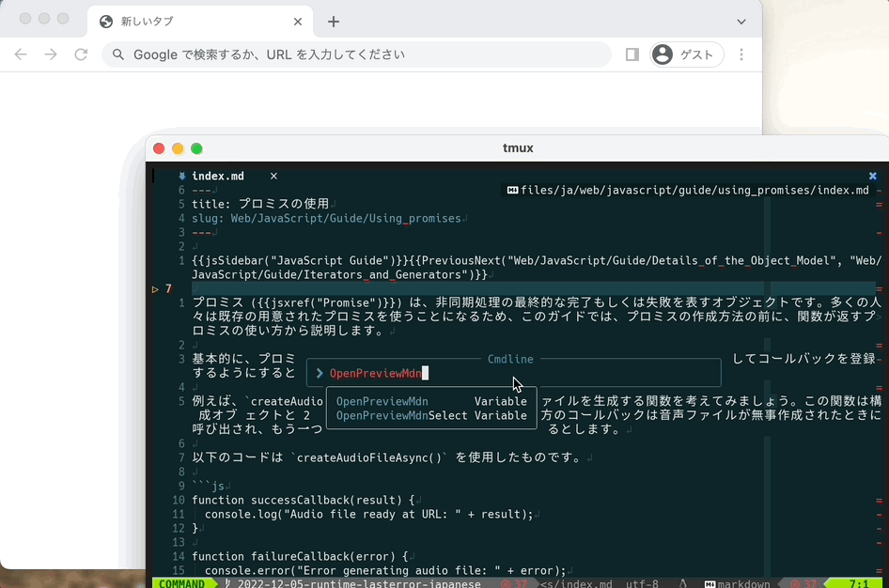Click the back navigation arrow in Chrome
This screenshot has width=889, height=588.
point(21,54)
